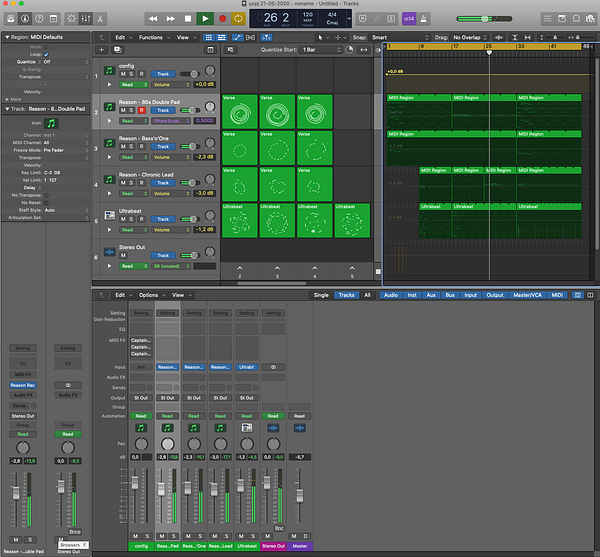Open the Drag mode dropdown showing No Overlap

(x=468, y=37)
